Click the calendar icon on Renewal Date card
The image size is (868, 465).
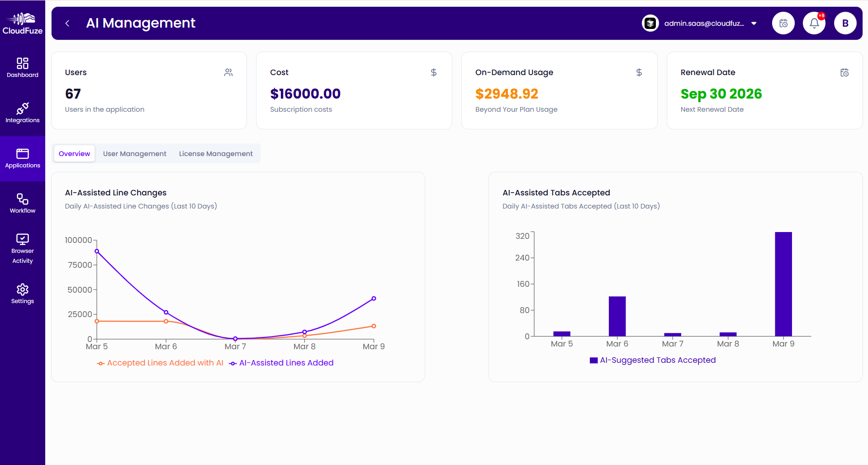point(844,72)
